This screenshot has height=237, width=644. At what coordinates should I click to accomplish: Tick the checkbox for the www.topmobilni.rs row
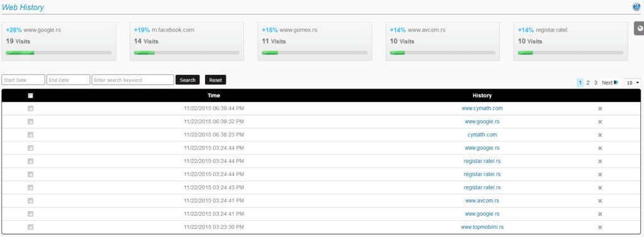(30, 227)
